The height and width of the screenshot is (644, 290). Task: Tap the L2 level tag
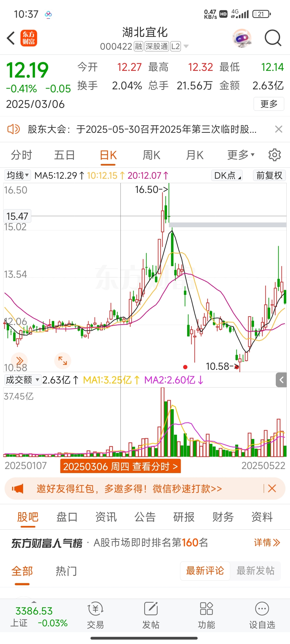point(176,46)
